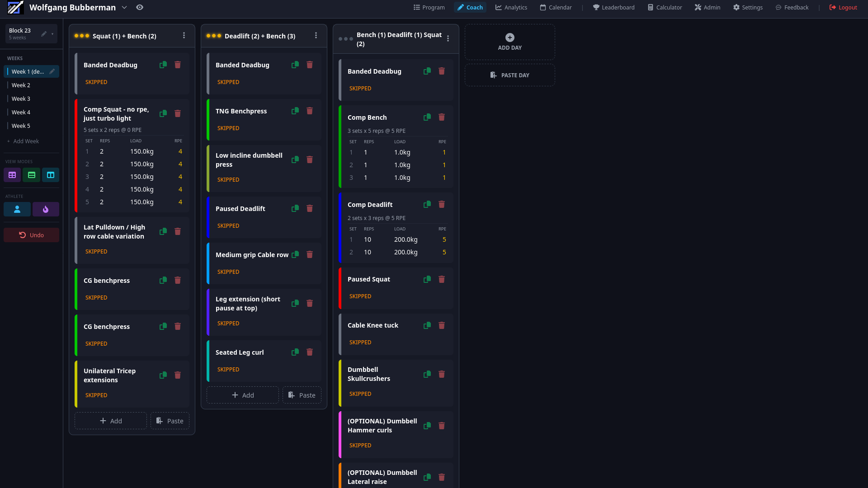
Task: Open the Wolfgang Bubberman account dropdown
Action: (x=124, y=7)
